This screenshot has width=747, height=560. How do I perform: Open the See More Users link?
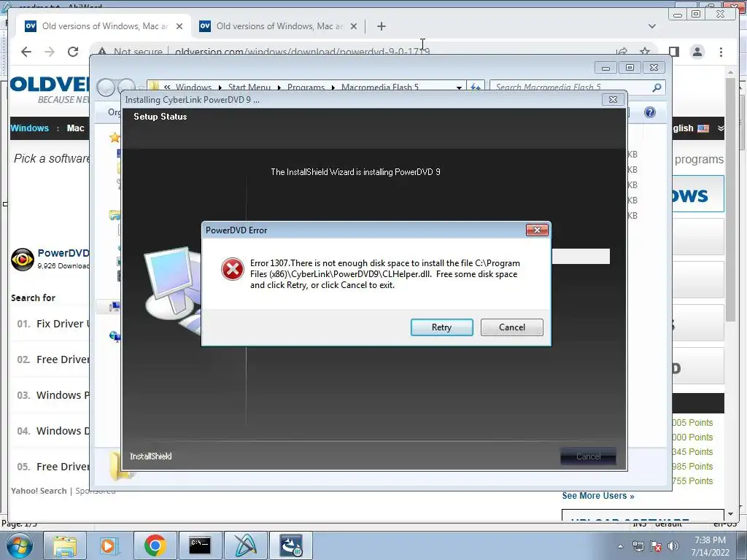click(598, 496)
